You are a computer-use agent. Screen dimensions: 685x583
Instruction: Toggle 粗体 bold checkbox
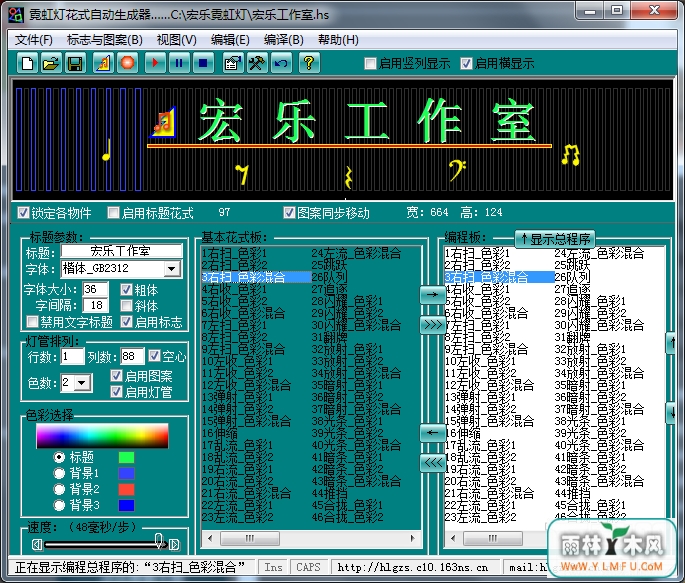[126, 290]
